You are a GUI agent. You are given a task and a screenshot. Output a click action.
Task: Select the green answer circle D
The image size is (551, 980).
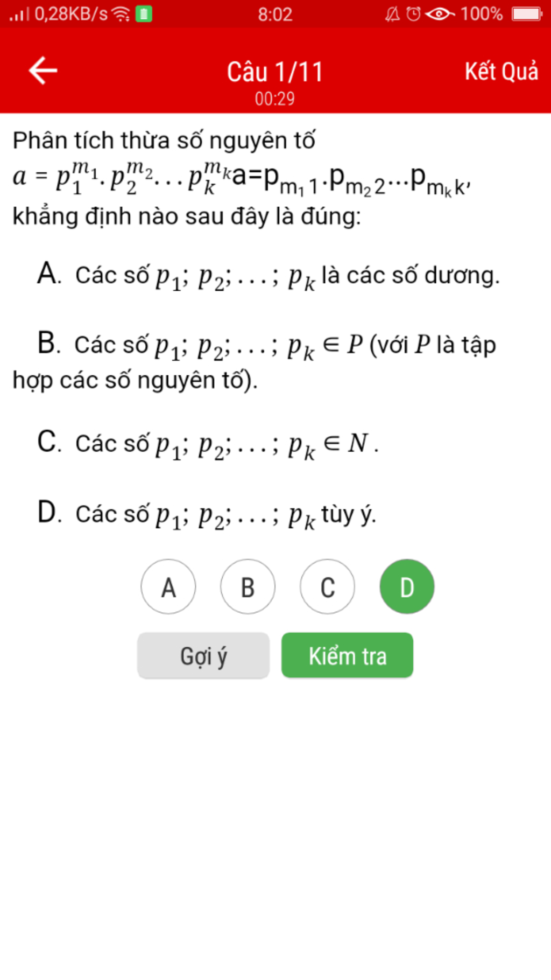[407, 587]
